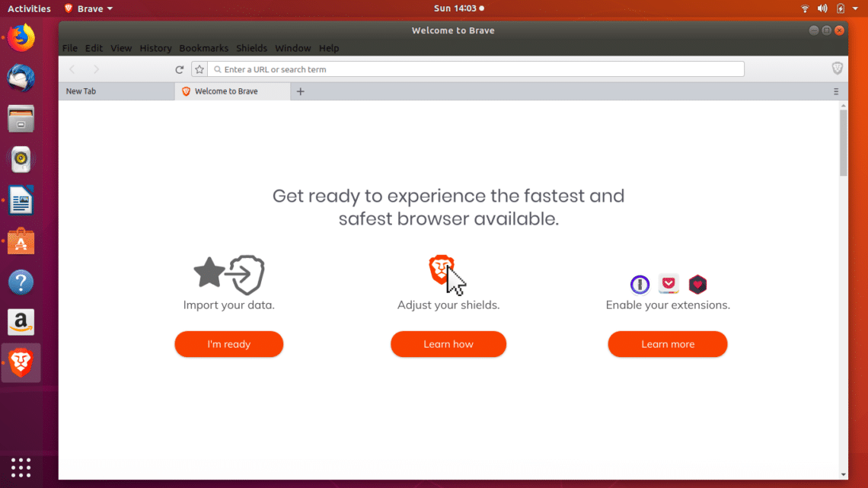Open the tab list menu button

(836, 91)
